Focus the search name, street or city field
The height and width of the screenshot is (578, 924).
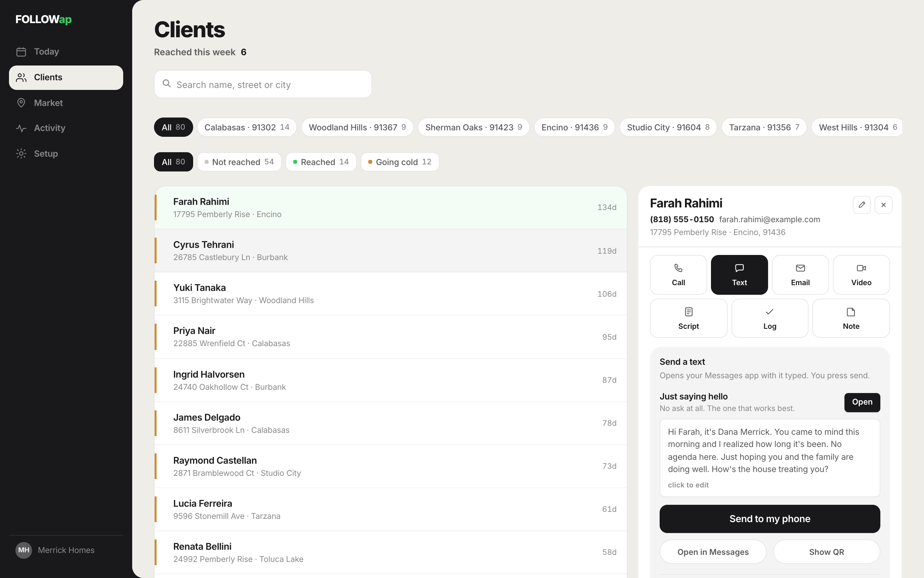point(263,84)
